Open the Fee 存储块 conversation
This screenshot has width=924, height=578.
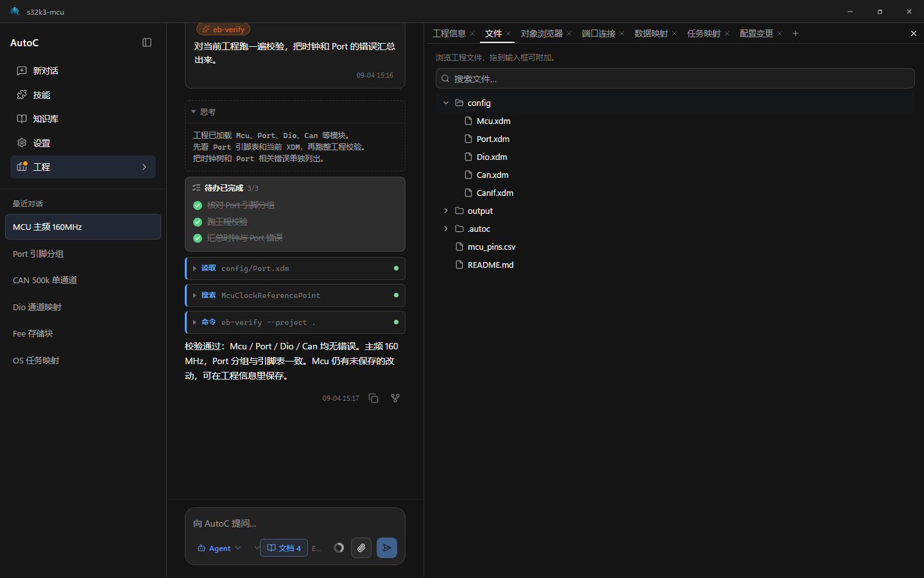click(83, 333)
